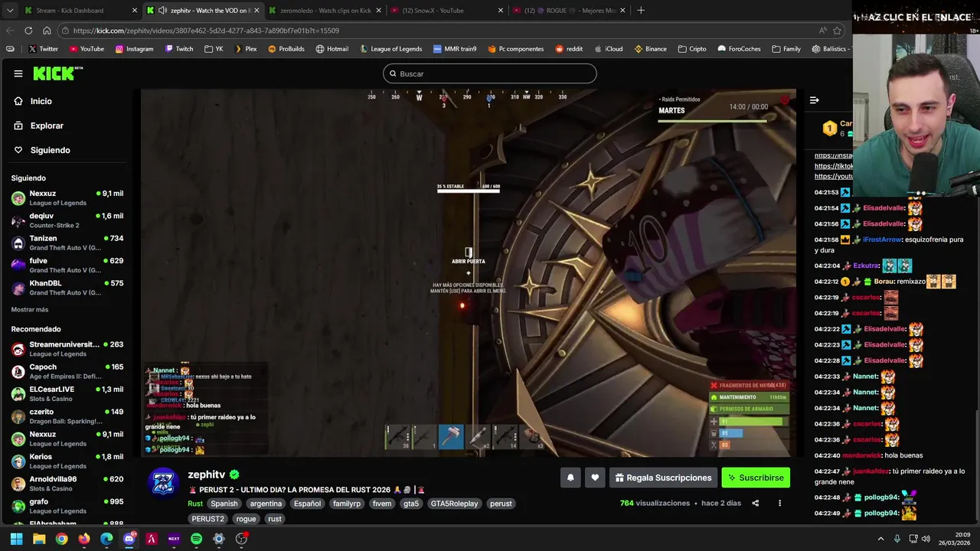Click in the Buscar search field
This screenshot has width=980, height=551.
pyautogui.click(x=490, y=73)
